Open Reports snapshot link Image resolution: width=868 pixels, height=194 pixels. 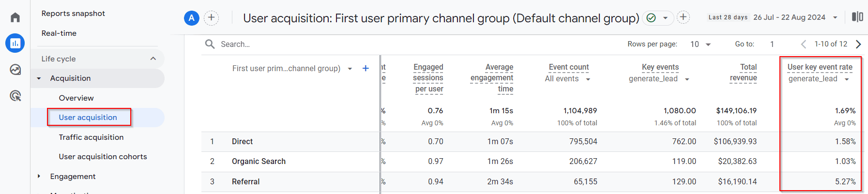[x=73, y=14]
